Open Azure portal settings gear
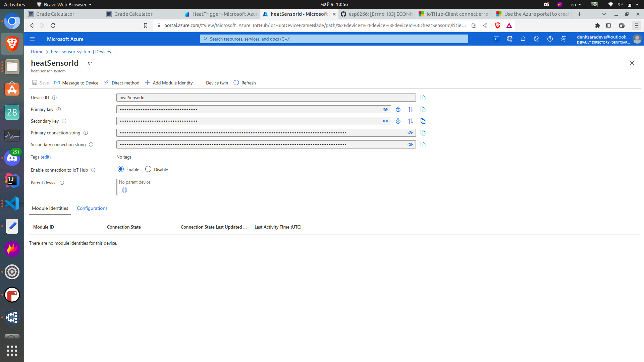This screenshot has height=362, width=644. [x=537, y=39]
